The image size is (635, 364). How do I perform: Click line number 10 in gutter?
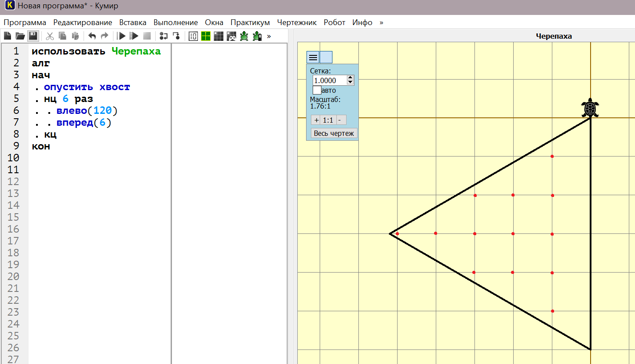[13, 158]
